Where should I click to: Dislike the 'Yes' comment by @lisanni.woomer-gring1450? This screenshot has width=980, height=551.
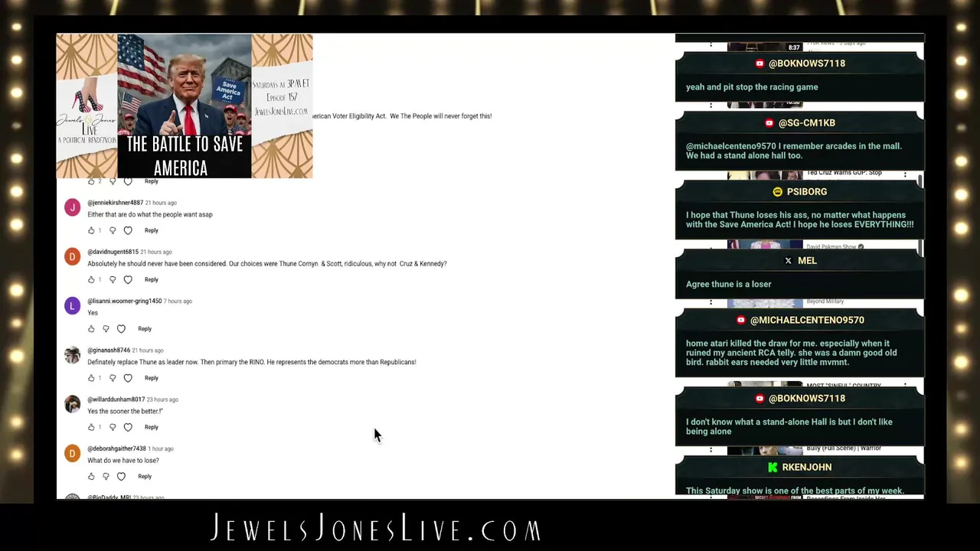tap(106, 329)
